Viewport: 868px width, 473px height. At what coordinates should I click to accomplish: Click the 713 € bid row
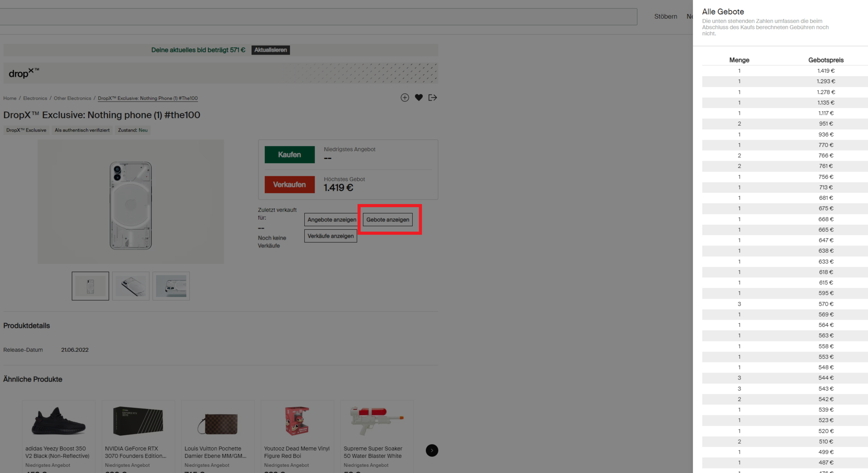pos(785,187)
